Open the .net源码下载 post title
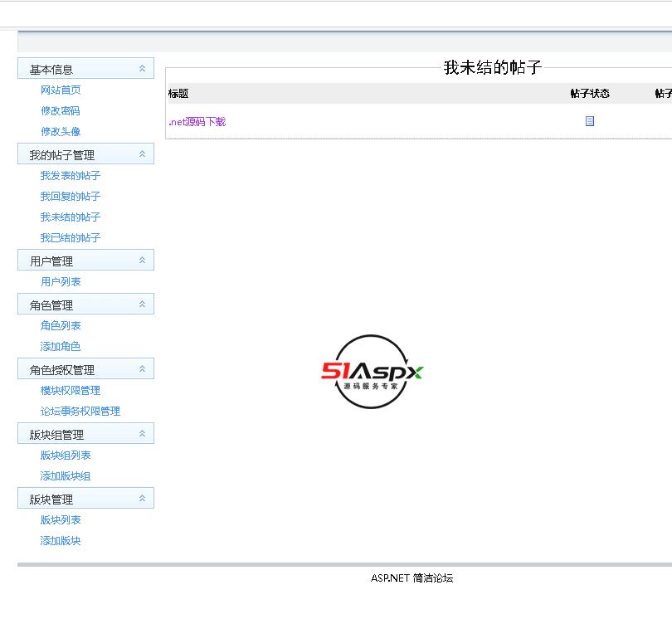Viewport: 672px width, 619px height. click(x=197, y=122)
